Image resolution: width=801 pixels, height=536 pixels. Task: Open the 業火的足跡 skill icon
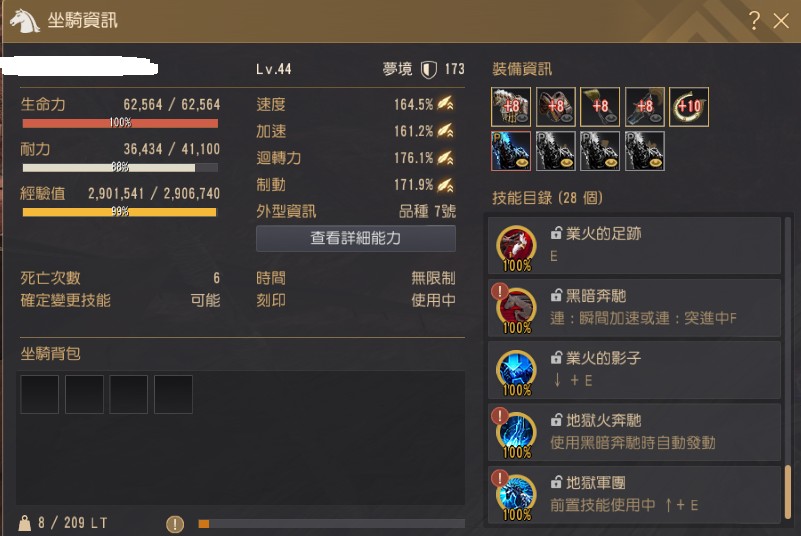pyautogui.click(x=516, y=248)
